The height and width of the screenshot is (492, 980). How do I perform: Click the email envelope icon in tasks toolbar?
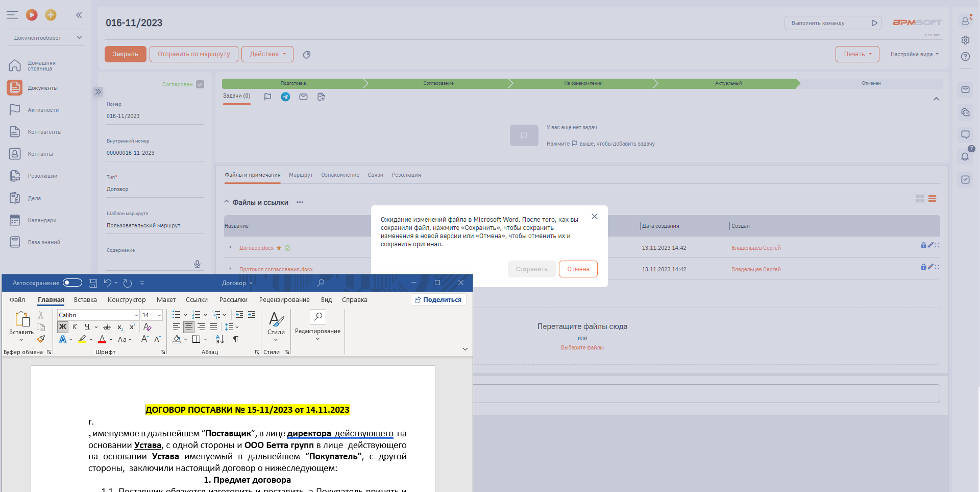point(303,97)
